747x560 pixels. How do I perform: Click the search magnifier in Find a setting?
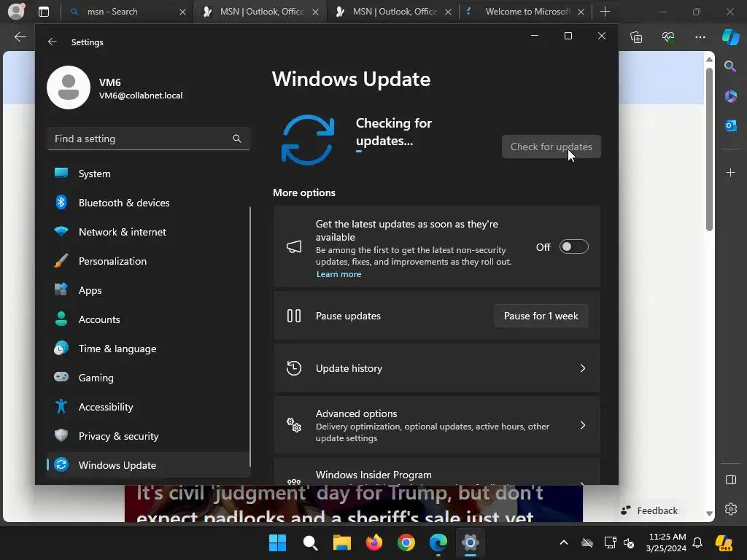pyautogui.click(x=237, y=139)
